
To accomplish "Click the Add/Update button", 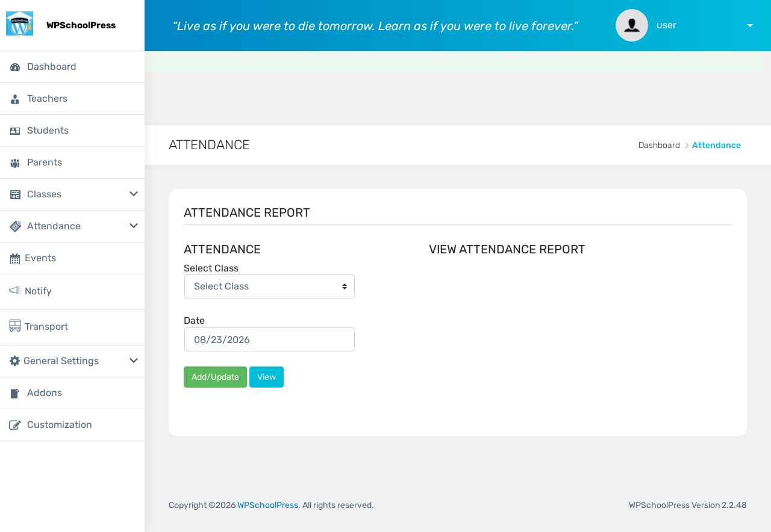I will (215, 377).
